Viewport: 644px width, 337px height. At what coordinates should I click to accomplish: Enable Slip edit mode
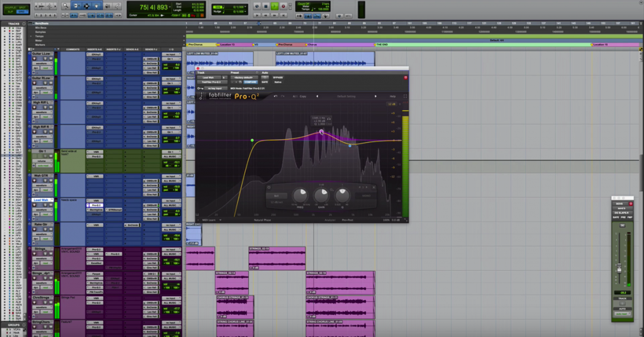coord(10,11)
